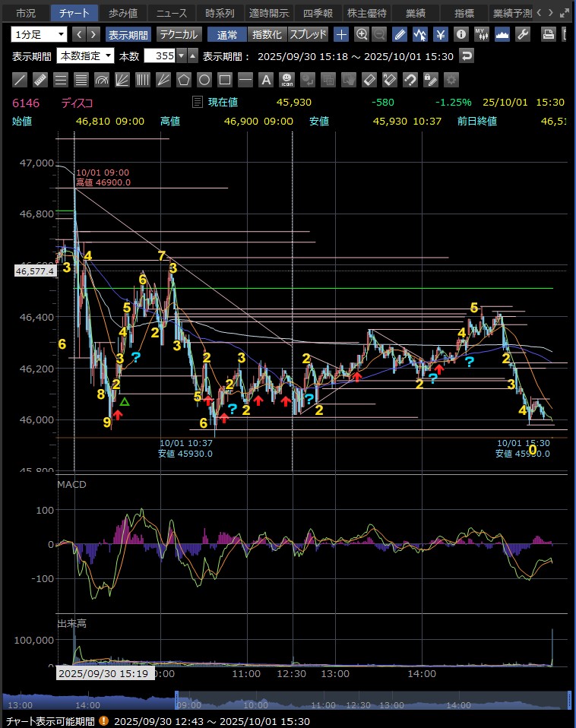
Task: Open the dropdown arrow beside 本数 355
Action: 192,55
